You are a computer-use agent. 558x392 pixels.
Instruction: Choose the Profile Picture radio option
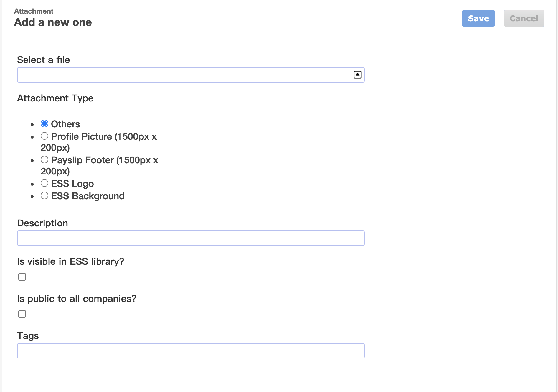[44, 136]
